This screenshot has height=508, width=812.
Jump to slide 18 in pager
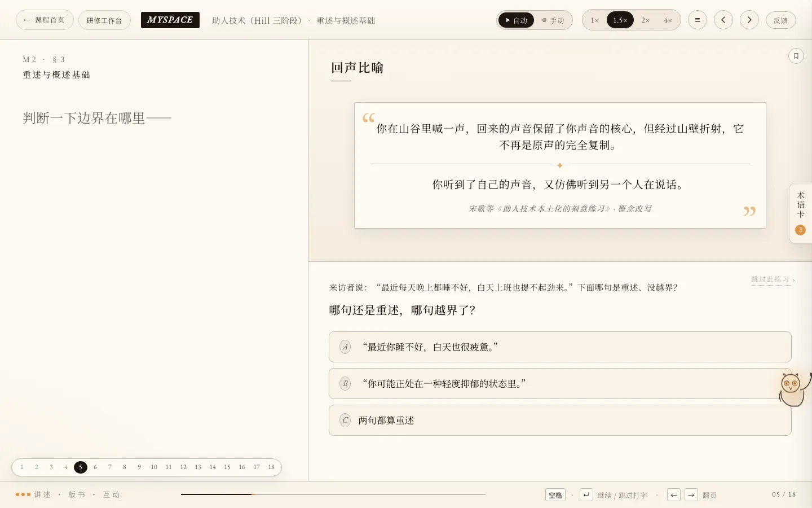point(271,467)
